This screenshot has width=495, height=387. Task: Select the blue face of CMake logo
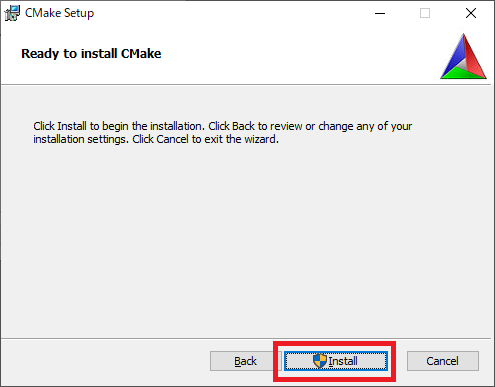[x=454, y=55]
